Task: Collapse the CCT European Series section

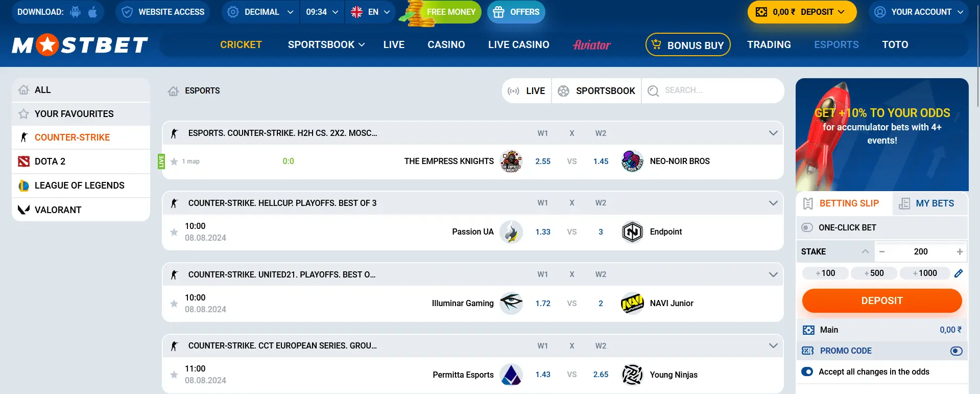Action: coord(773,346)
